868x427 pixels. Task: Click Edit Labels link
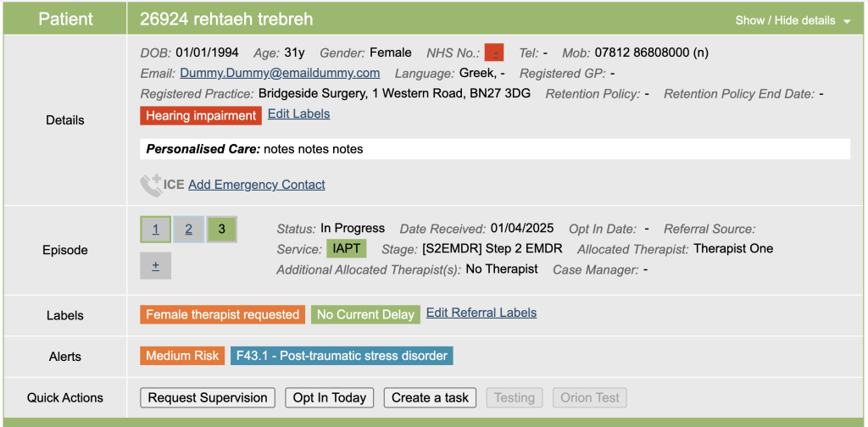(x=298, y=114)
